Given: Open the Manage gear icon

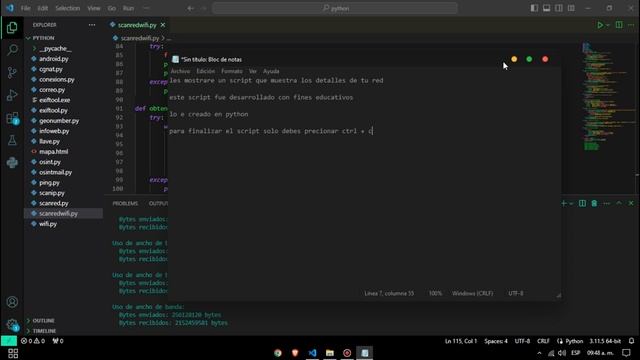Looking at the screenshot, I should (12, 325).
